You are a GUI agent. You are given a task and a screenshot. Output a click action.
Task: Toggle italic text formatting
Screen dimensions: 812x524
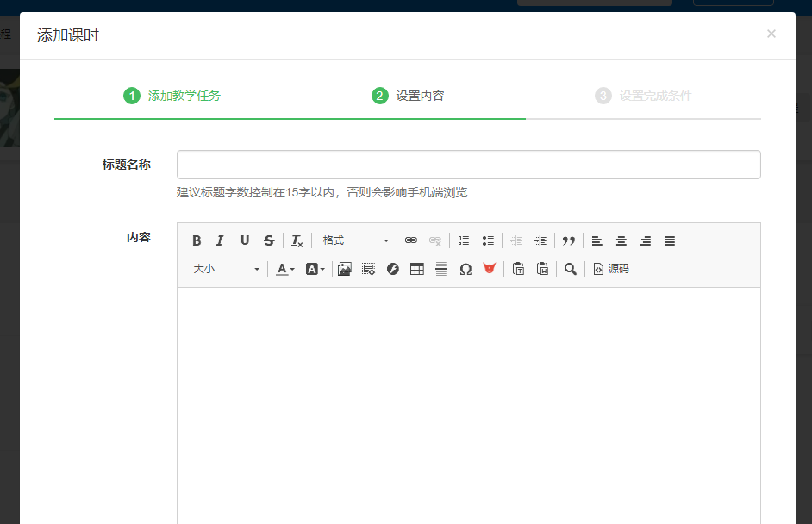tap(220, 241)
